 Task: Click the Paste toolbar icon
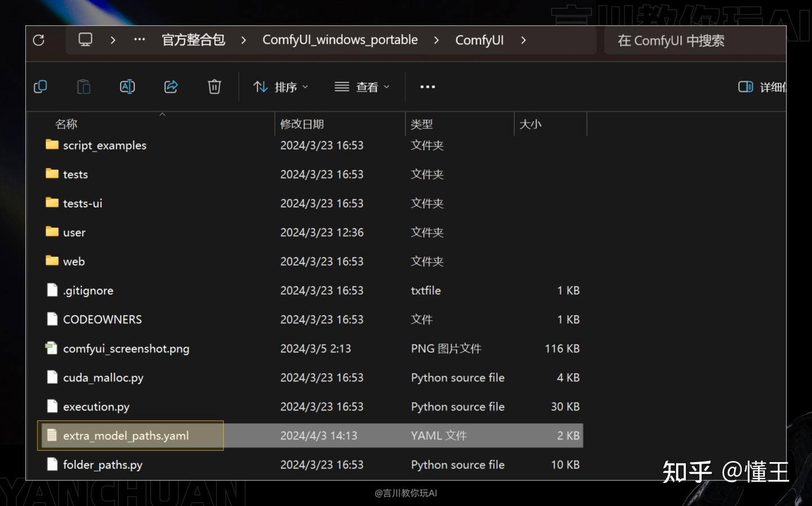tap(83, 87)
